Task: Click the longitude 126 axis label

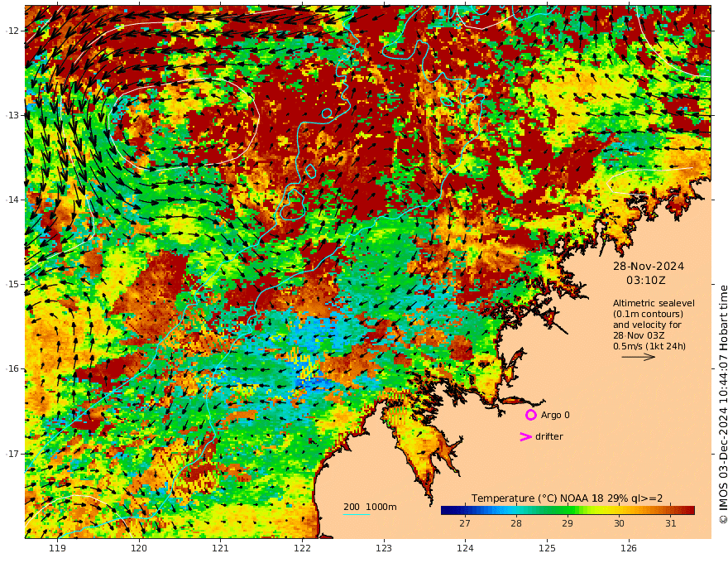Action: (x=629, y=549)
